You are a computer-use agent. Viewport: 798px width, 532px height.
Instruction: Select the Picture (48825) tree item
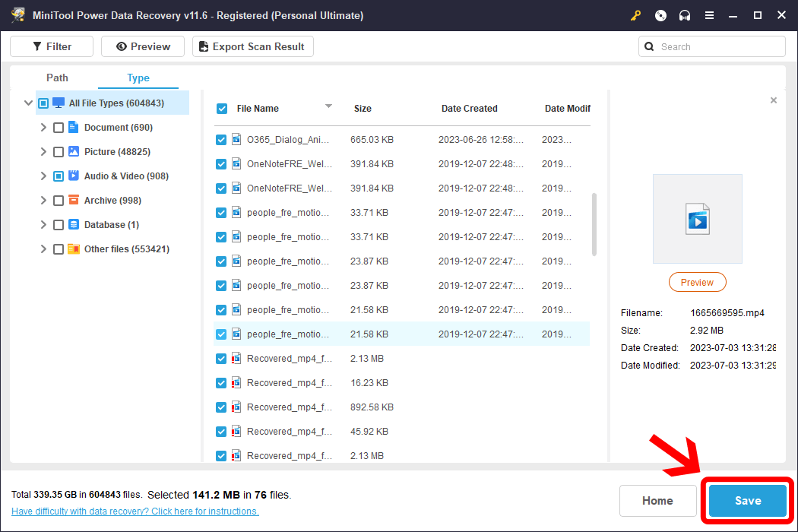click(117, 152)
